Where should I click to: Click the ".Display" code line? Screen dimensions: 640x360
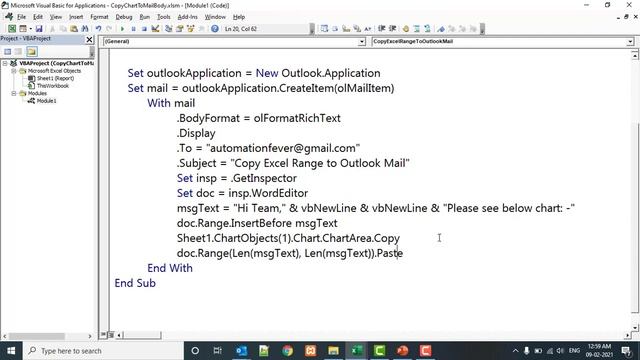196,133
